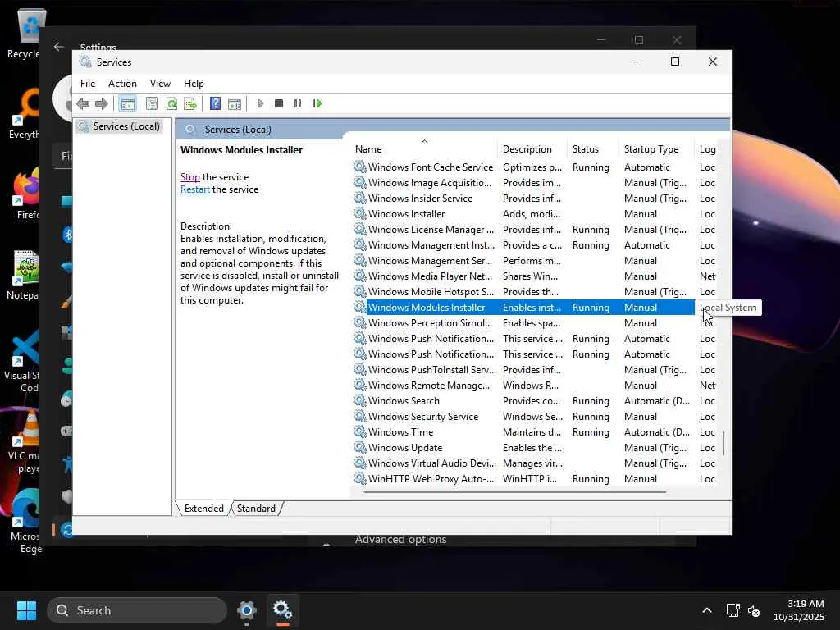Viewport: 840px width, 630px height.
Task: Click the Properties toolbar icon
Action: 152,103
